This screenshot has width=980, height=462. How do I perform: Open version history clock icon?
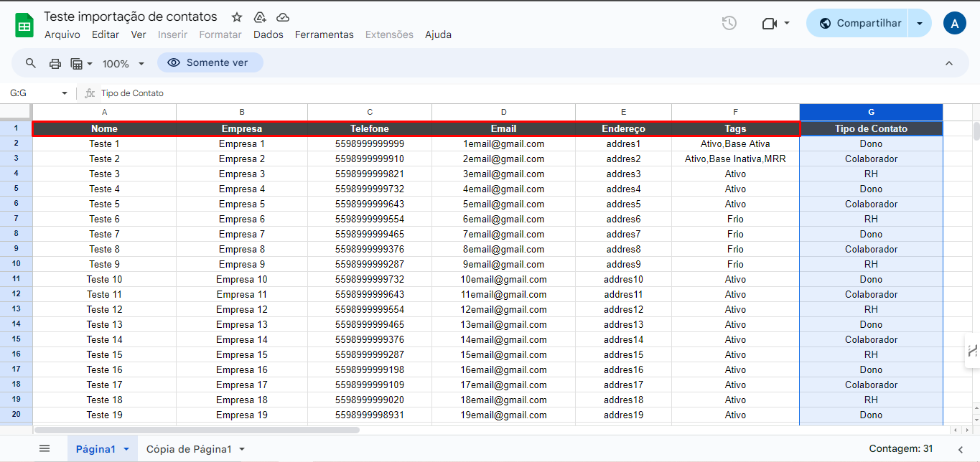click(729, 23)
